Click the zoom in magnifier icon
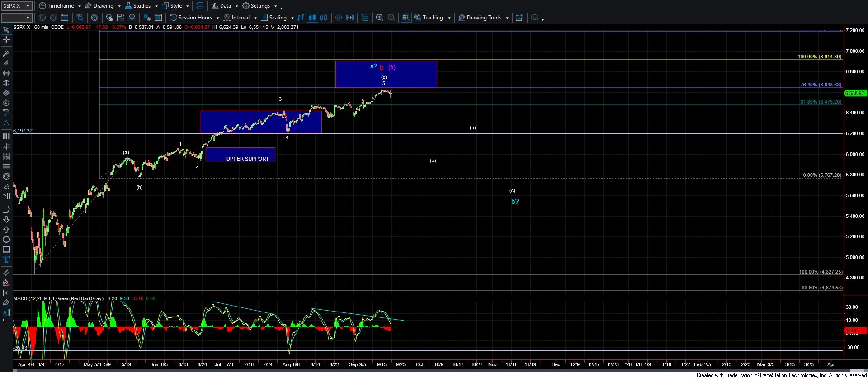This screenshot has width=868, height=378. click(x=380, y=18)
